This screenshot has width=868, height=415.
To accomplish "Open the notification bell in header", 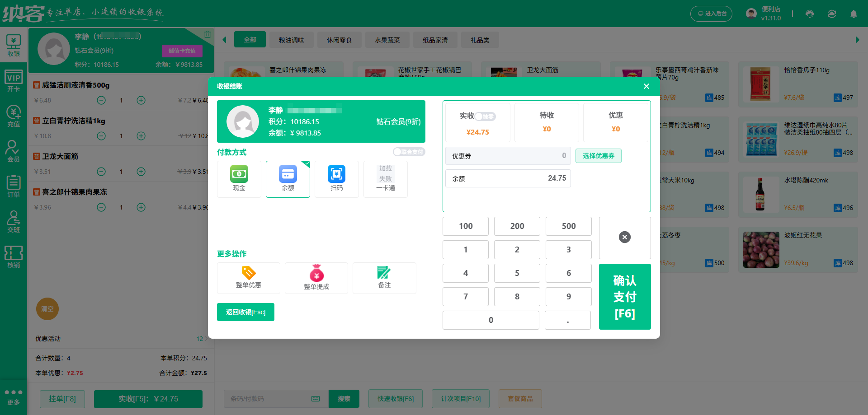I will (853, 14).
